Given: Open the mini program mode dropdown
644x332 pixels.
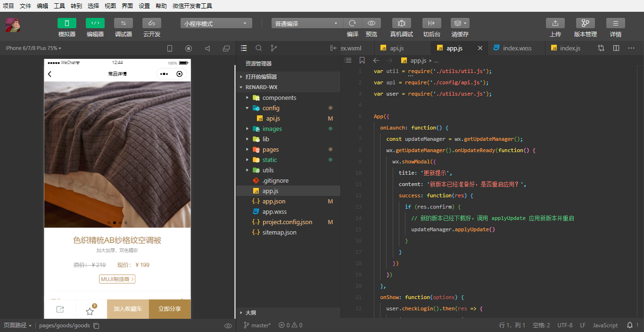Looking at the screenshot, I should tap(216, 23).
